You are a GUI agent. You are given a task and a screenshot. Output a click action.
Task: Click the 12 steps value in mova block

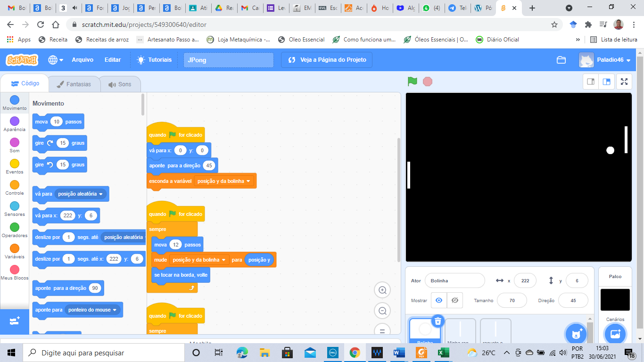[176, 245]
